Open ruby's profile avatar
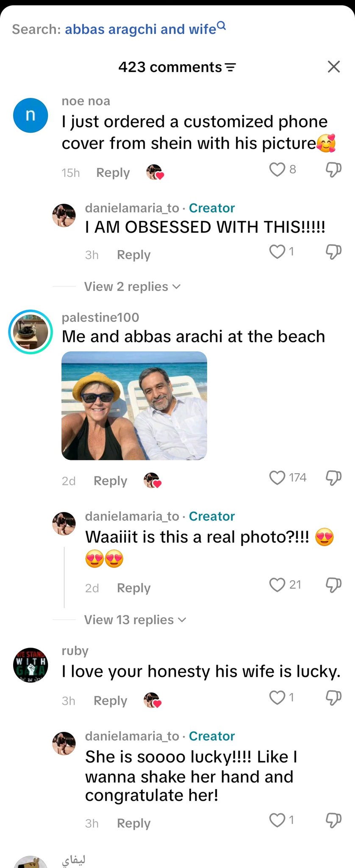Screen dimensions: 355x868 coord(31,665)
